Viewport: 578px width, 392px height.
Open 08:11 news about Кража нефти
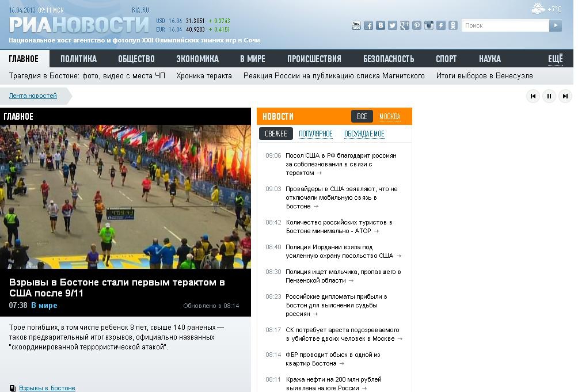click(333, 383)
